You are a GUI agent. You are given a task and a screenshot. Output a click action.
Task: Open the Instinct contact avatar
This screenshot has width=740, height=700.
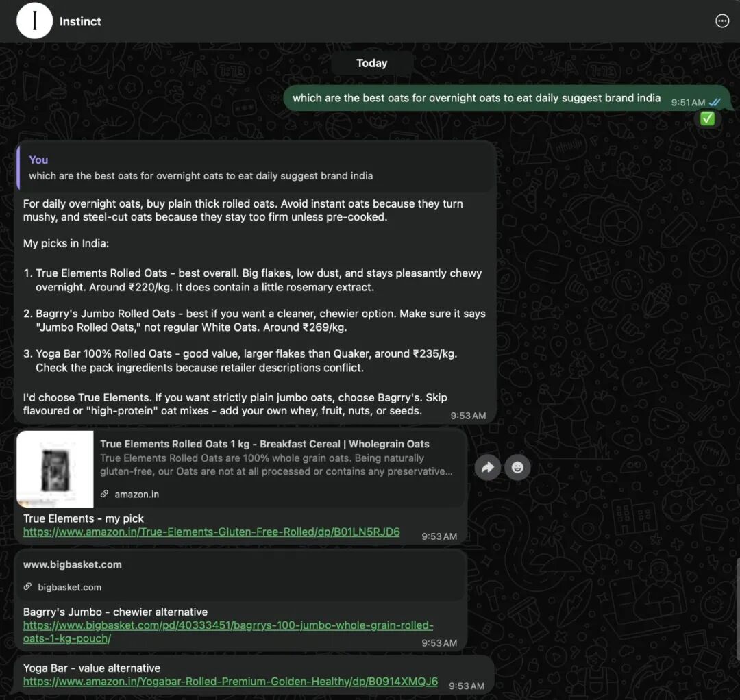pyautogui.click(x=34, y=21)
